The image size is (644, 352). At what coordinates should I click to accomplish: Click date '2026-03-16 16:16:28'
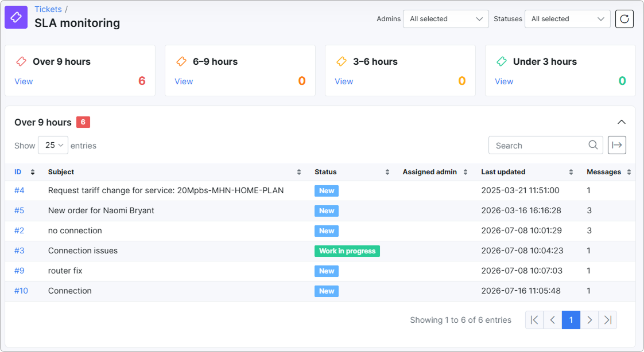521,210
